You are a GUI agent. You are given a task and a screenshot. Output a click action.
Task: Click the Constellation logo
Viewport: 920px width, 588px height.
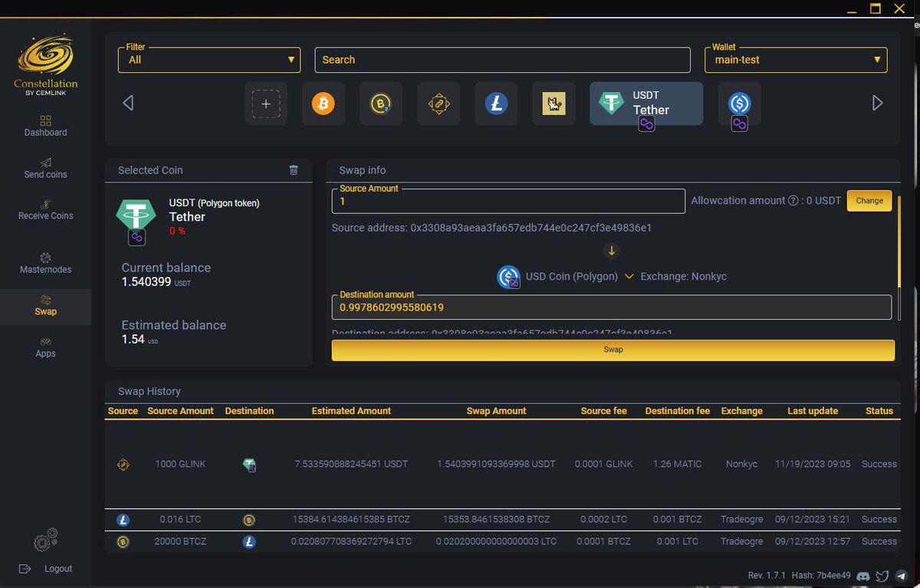[45, 63]
